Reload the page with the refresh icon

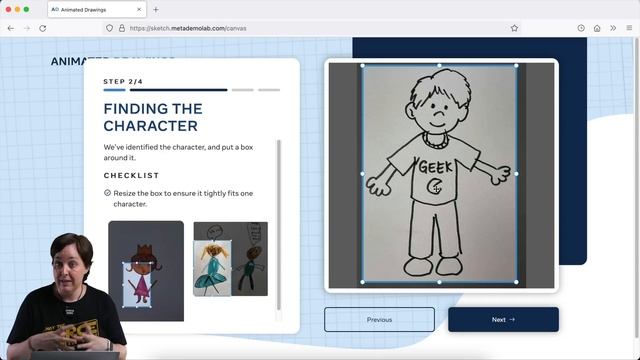coord(42,28)
